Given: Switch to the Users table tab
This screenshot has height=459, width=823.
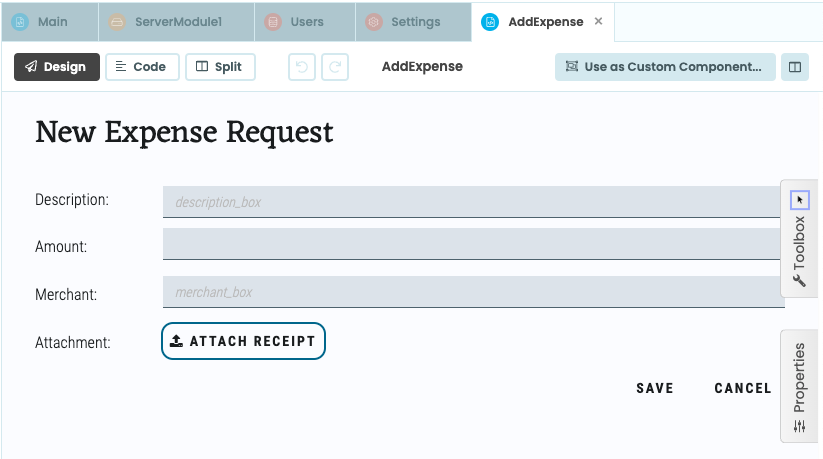Looking at the screenshot, I should point(297,21).
